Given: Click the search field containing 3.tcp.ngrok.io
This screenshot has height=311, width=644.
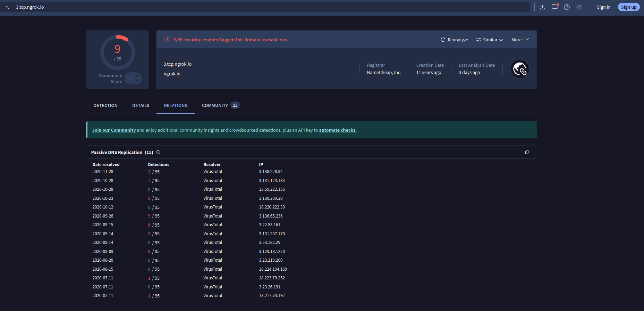Looking at the screenshot, I should [x=271, y=7].
